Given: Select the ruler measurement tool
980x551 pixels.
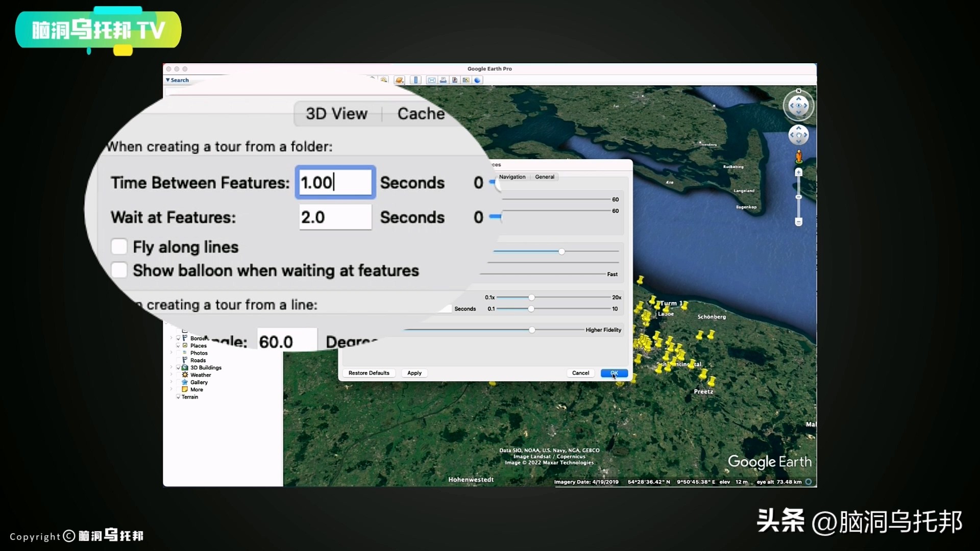Looking at the screenshot, I should click(x=415, y=80).
